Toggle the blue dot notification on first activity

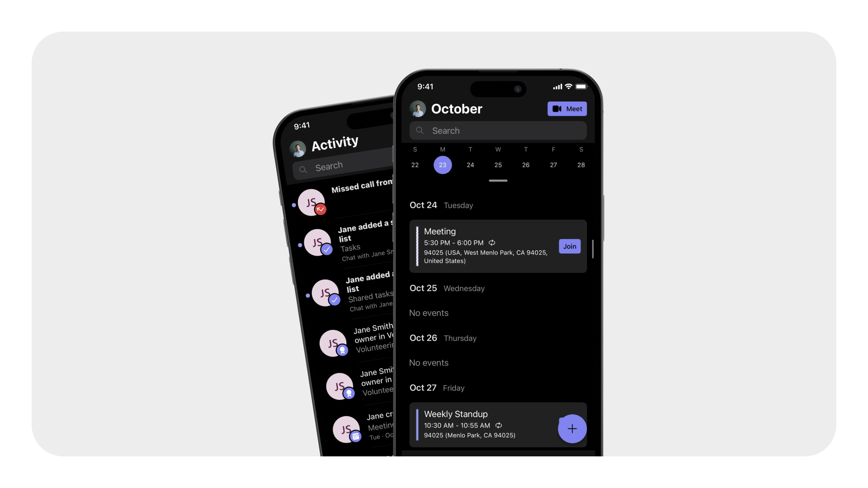point(294,205)
